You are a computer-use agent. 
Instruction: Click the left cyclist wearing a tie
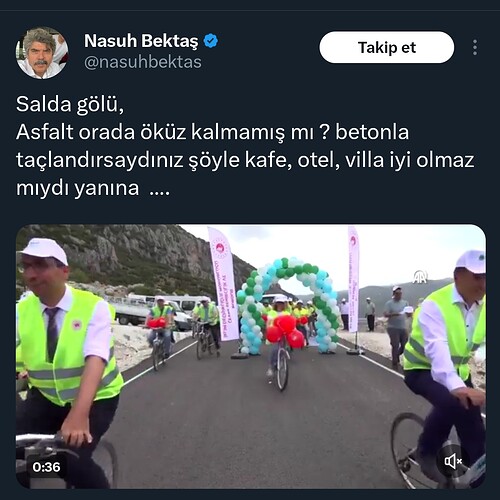[x=67, y=363]
